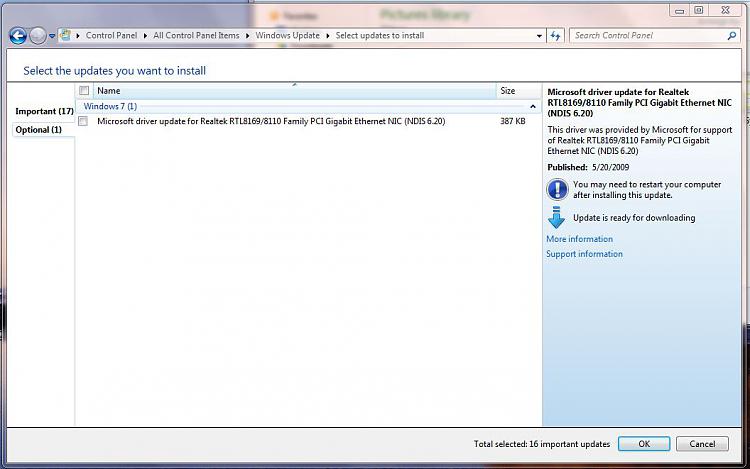
Task: Click the search magnifier icon
Action: (731, 35)
